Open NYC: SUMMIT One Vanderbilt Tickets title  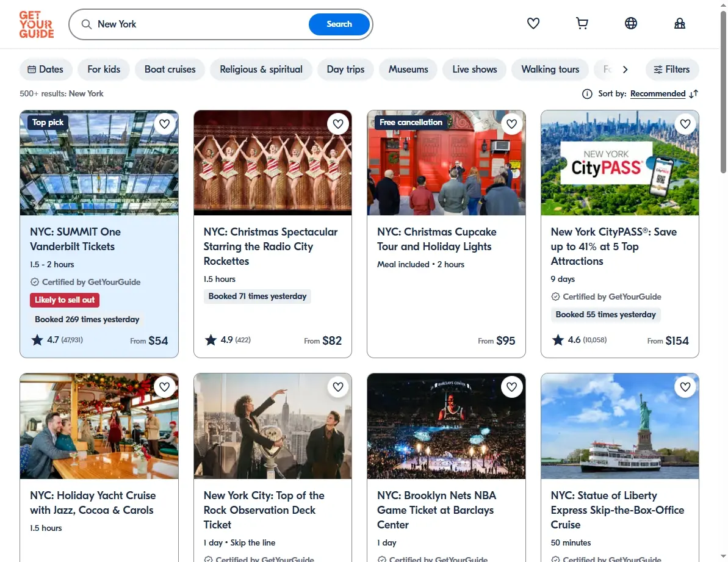tap(75, 239)
